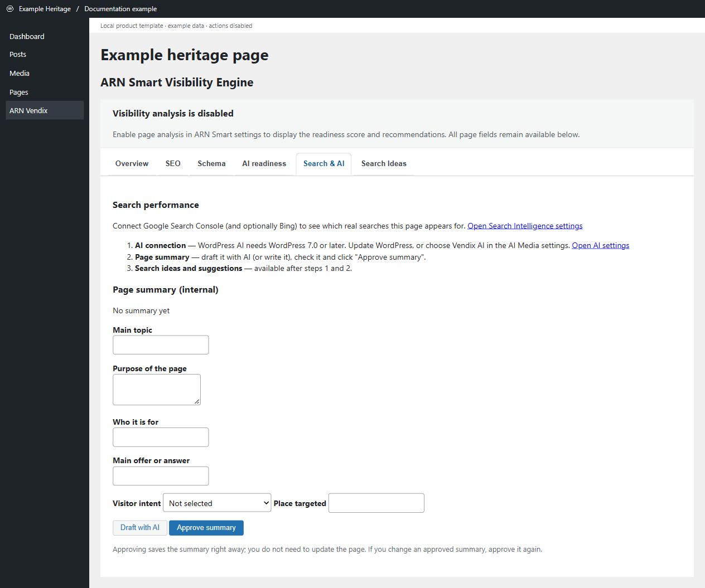Click the 'Documentation example' breadcrumb text
The height and width of the screenshot is (588, 705).
point(120,9)
